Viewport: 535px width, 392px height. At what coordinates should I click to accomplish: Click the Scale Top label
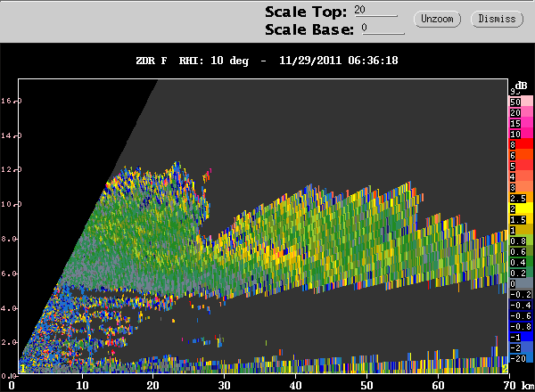[306, 12]
